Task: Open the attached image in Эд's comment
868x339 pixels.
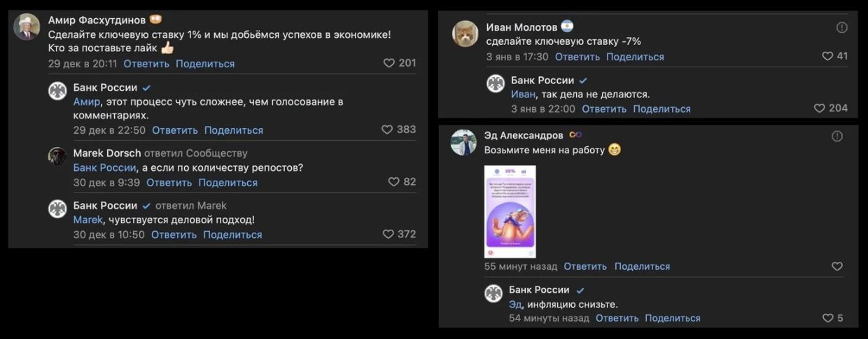Action: [510, 211]
